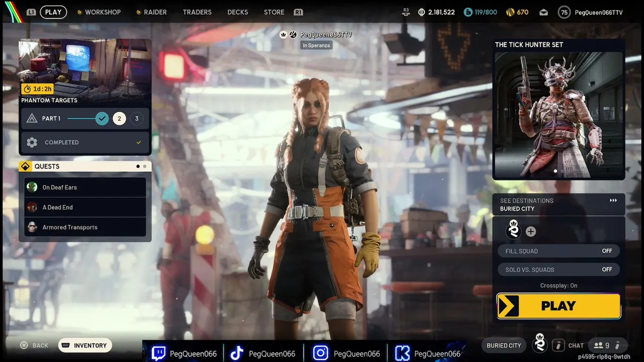Click the L1 shoulder button prompt

click(31, 12)
